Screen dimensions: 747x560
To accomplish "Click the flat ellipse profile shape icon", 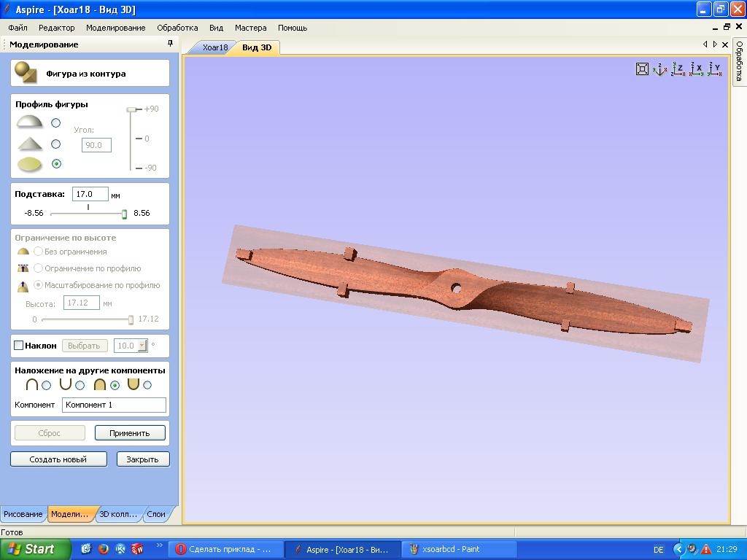I will 29,164.
